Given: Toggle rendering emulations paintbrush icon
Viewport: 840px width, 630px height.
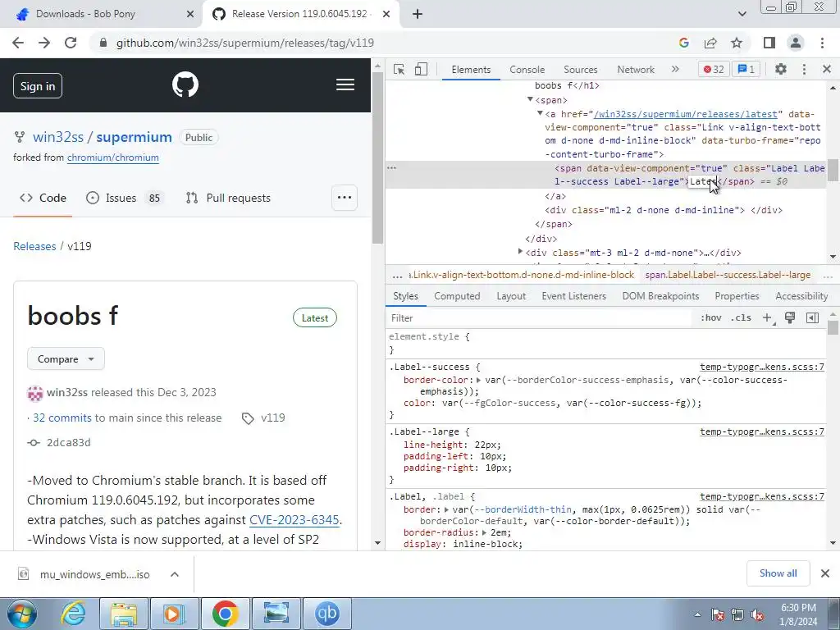Looking at the screenshot, I should click(790, 317).
